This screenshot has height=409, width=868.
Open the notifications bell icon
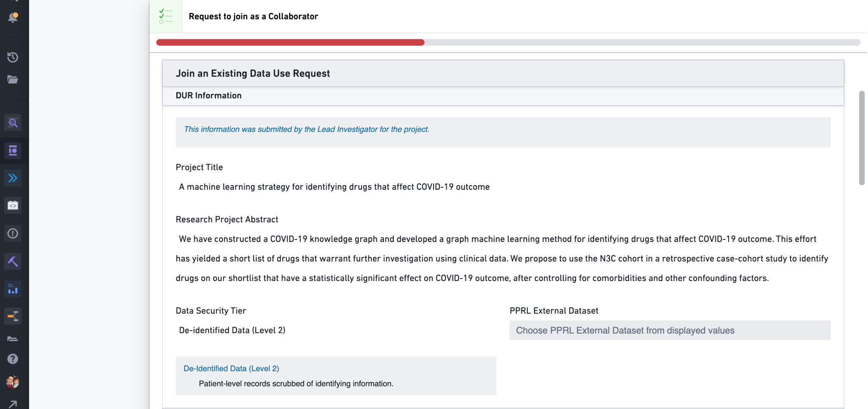point(13,17)
